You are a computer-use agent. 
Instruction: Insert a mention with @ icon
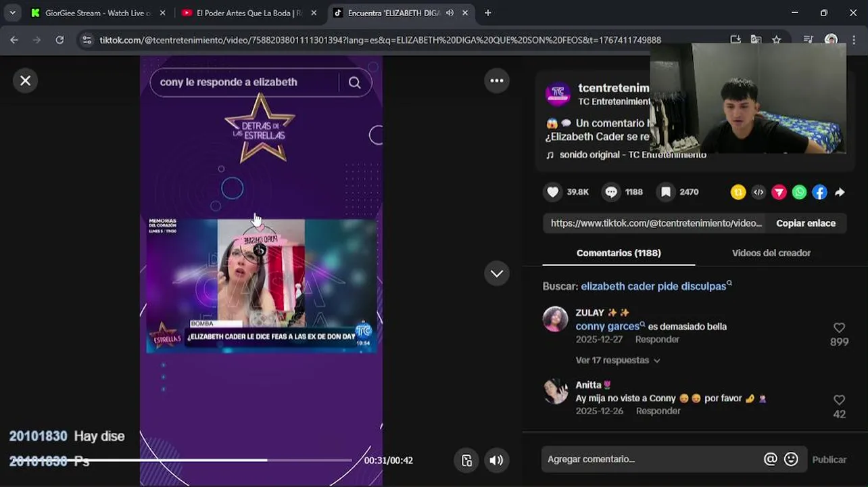click(x=770, y=459)
